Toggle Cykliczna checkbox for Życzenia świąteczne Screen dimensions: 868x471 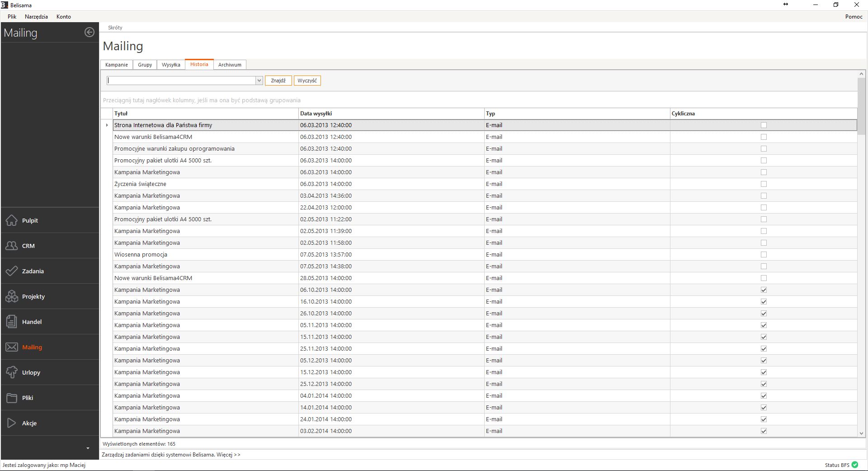[764, 184]
